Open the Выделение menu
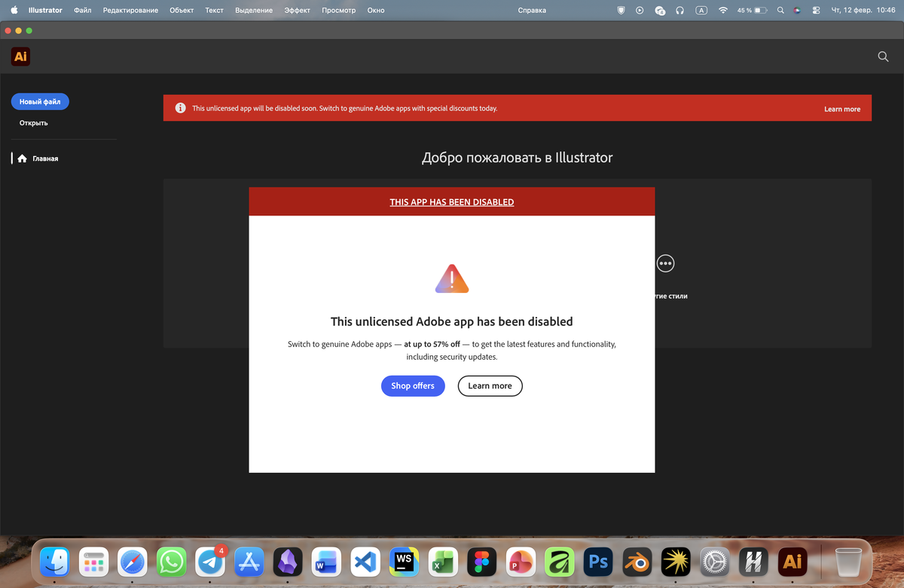This screenshot has height=588, width=904. [x=254, y=11]
